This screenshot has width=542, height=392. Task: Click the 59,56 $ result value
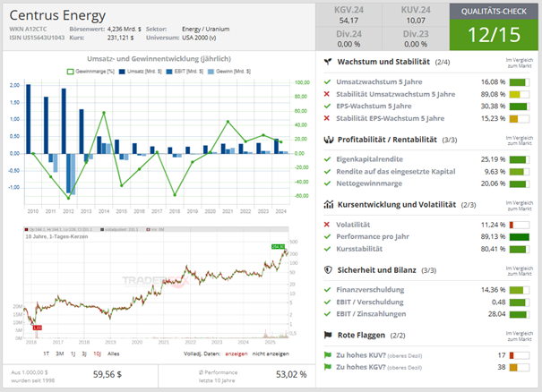[x=108, y=374]
